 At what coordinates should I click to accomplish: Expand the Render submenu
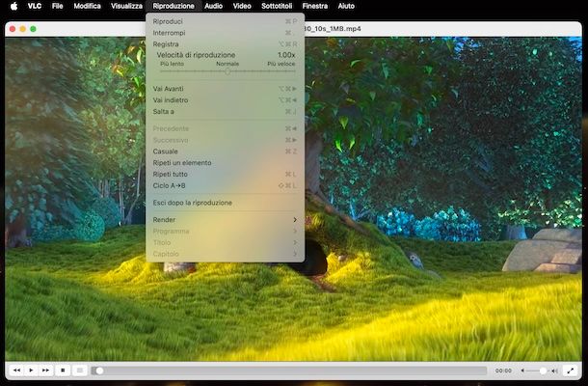click(x=225, y=220)
